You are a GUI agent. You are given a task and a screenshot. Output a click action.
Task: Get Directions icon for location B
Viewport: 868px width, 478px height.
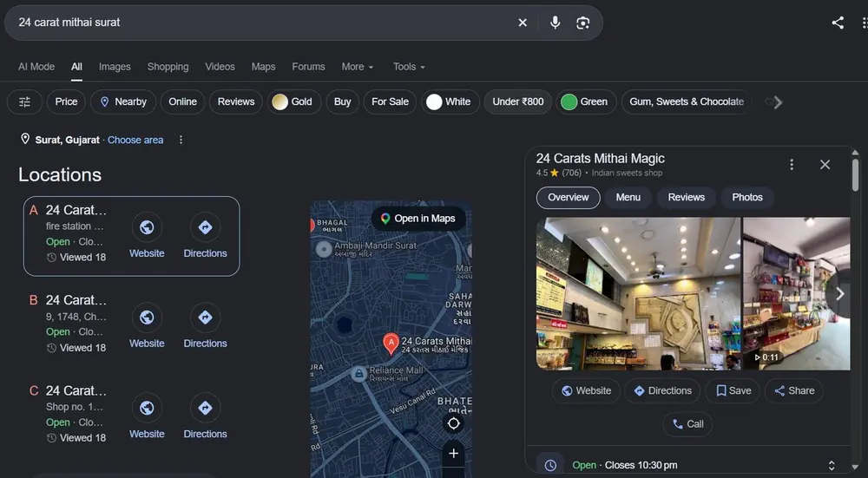(x=206, y=318)
